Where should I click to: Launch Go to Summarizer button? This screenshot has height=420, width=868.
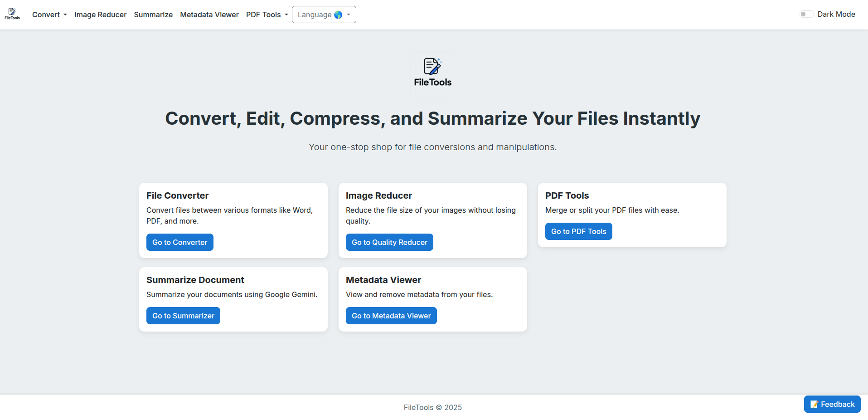click(183, 316)
